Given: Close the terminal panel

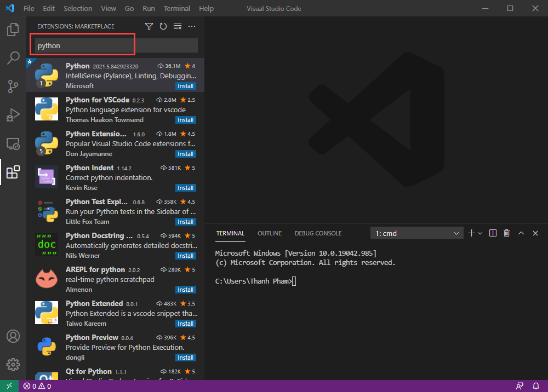Looking at the screenshot, I should 535,233.
